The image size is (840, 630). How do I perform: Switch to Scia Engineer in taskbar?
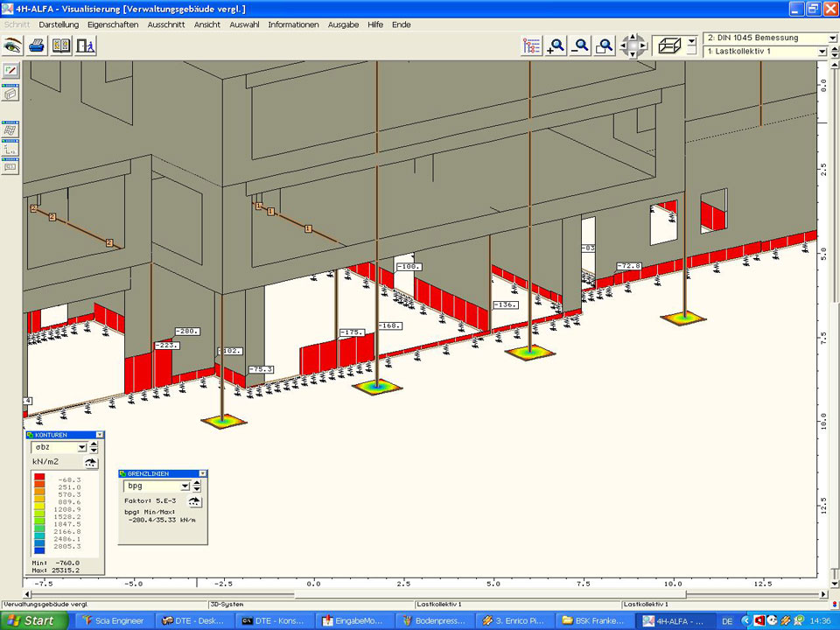[116, 620]
